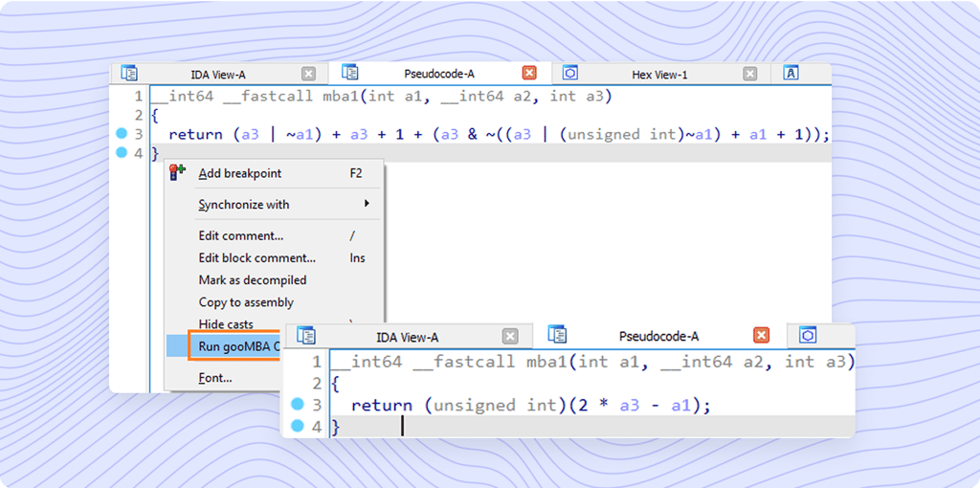Click Pseudocode-A tab icon in front window
The height and width of the screenshot is (488, 980).
coord(557,334)
